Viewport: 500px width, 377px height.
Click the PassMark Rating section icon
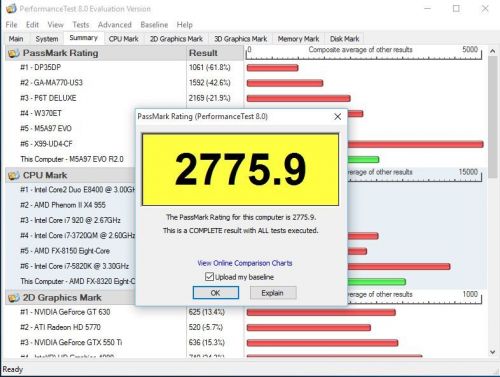(x=14, y=53)
